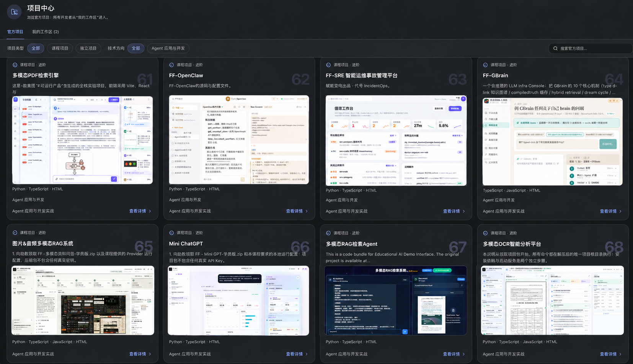Click the badge icon on FF-GBrain card
This screenshot has height=364, width=633.
click(485, 65)
